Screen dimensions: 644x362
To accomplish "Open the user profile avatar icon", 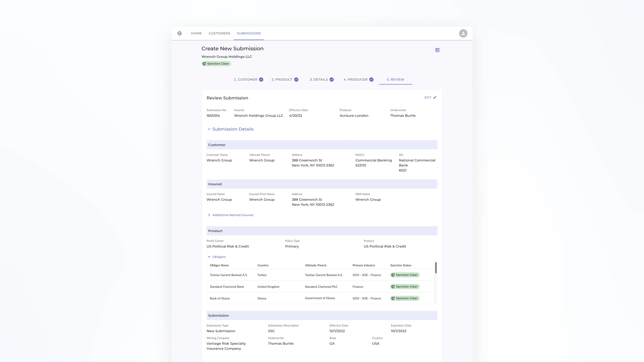I will [x=463, y=33].
